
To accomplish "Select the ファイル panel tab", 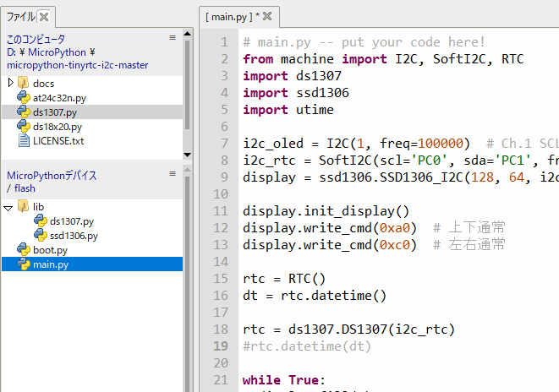I will [x=20, y=17].
